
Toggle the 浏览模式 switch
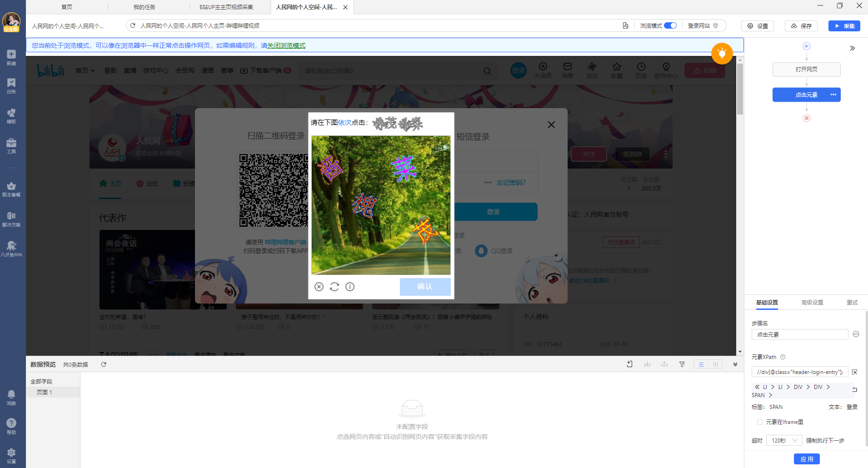pyautogui.click(x=670, y=25)
